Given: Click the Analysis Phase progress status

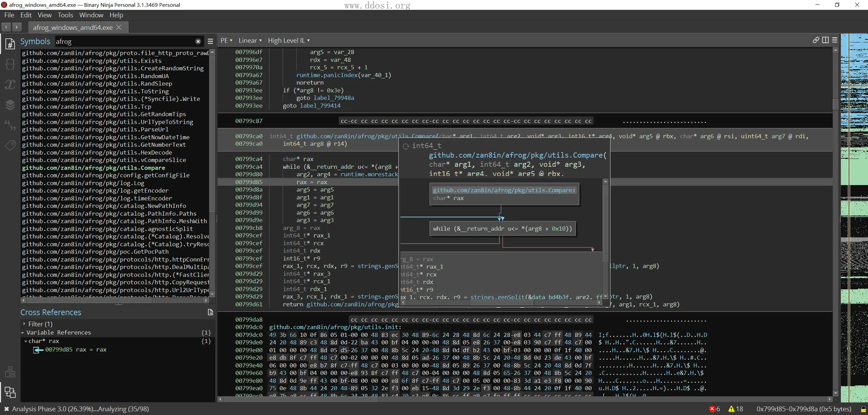Looking at the screenshot, I should coord(80,409).
